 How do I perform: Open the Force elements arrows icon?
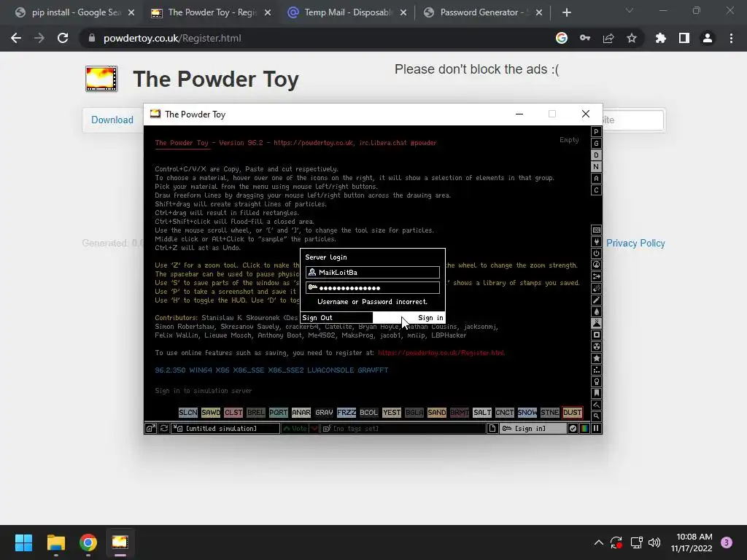click(x=596, y=276)
